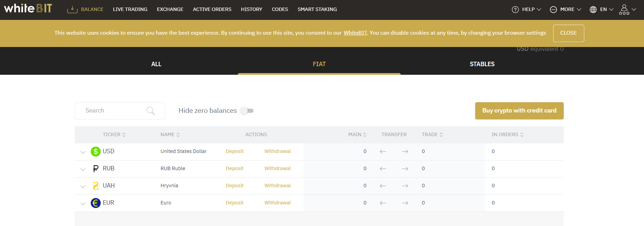Screen dimensions: 644x226
Task: Toggle the Hide zero balances switch
Action: [x=247, y=111]
